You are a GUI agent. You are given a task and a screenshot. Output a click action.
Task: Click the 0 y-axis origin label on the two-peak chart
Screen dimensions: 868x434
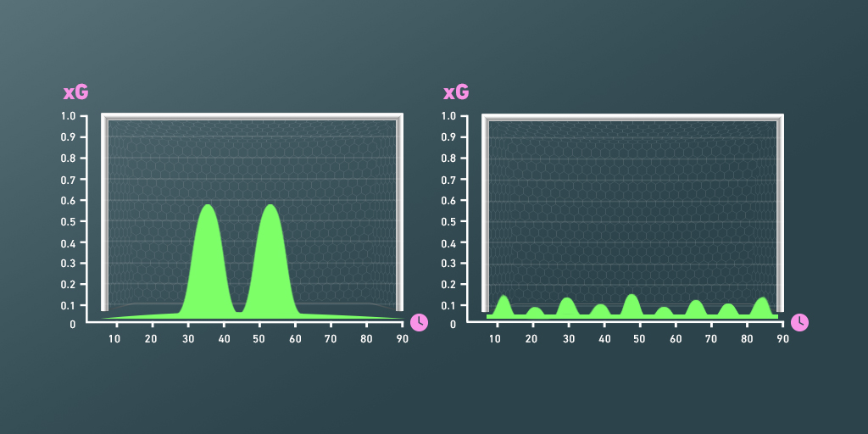coord(73,325)
